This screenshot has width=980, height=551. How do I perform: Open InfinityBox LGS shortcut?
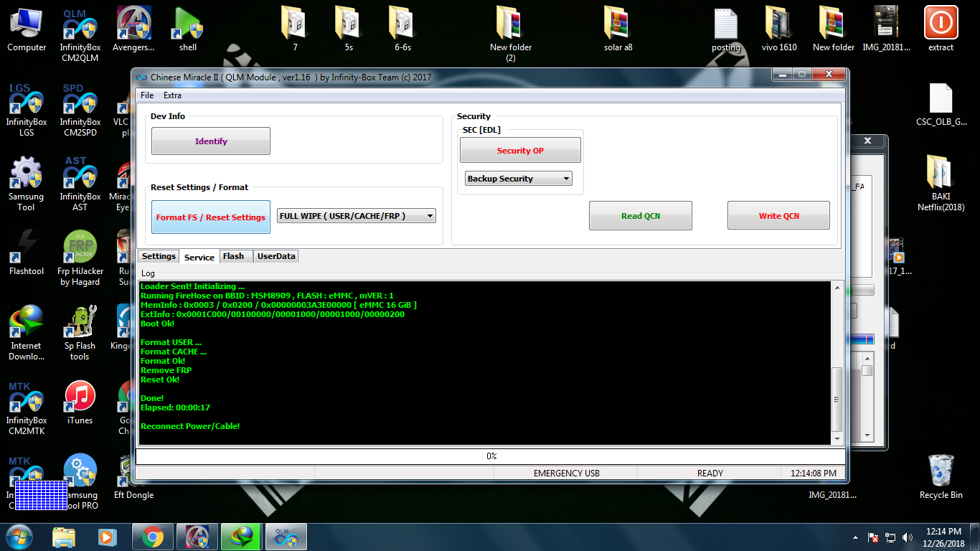[27, 109]
